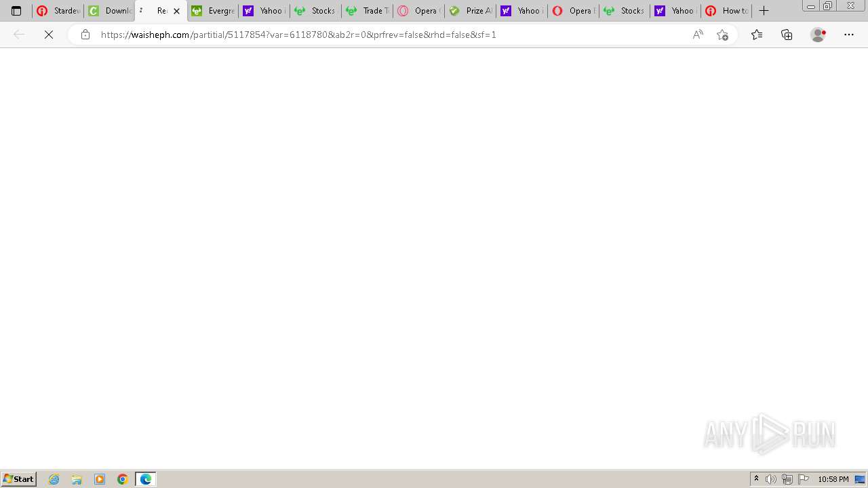
Task: Show hidden system tray icons
Action: [x=756, y=479]
